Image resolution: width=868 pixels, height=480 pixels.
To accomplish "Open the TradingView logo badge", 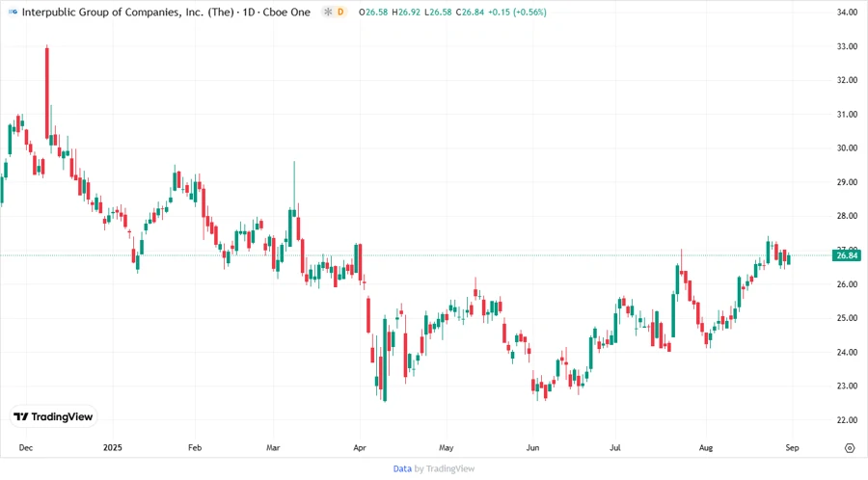I will click(53, 416).
